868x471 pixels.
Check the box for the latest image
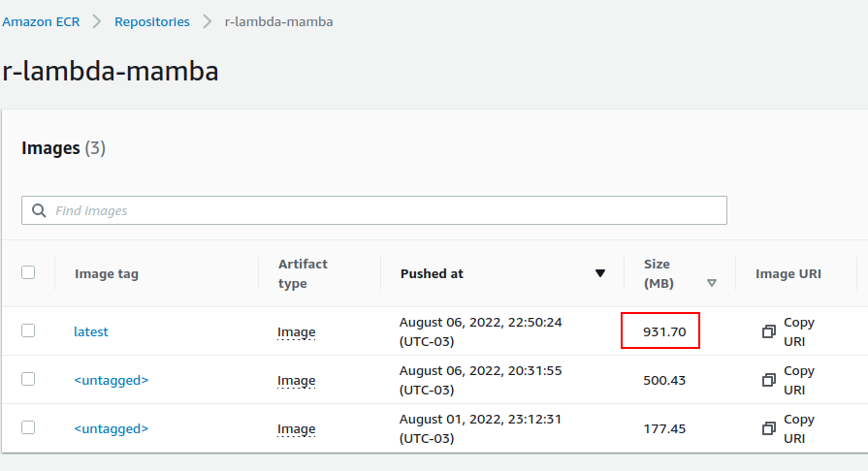pos(28,330)
